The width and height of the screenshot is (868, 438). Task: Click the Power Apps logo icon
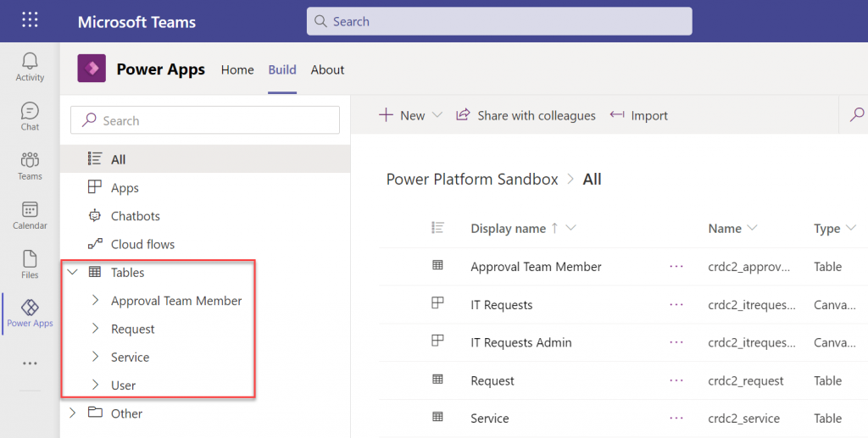92,69
